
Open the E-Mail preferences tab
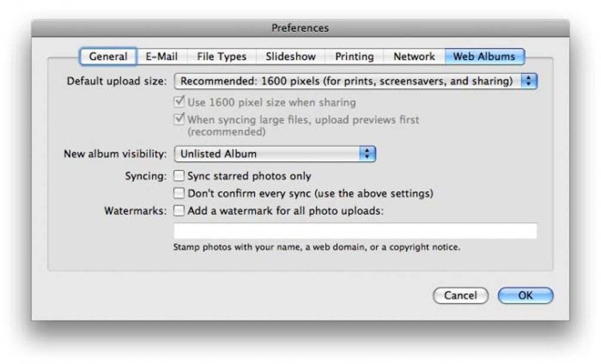click(x=162, y=57)
